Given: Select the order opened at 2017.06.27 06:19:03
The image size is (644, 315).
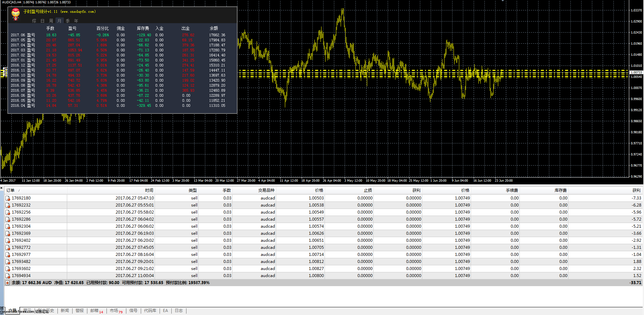Looking at the screenshot, I should (324, 233).
